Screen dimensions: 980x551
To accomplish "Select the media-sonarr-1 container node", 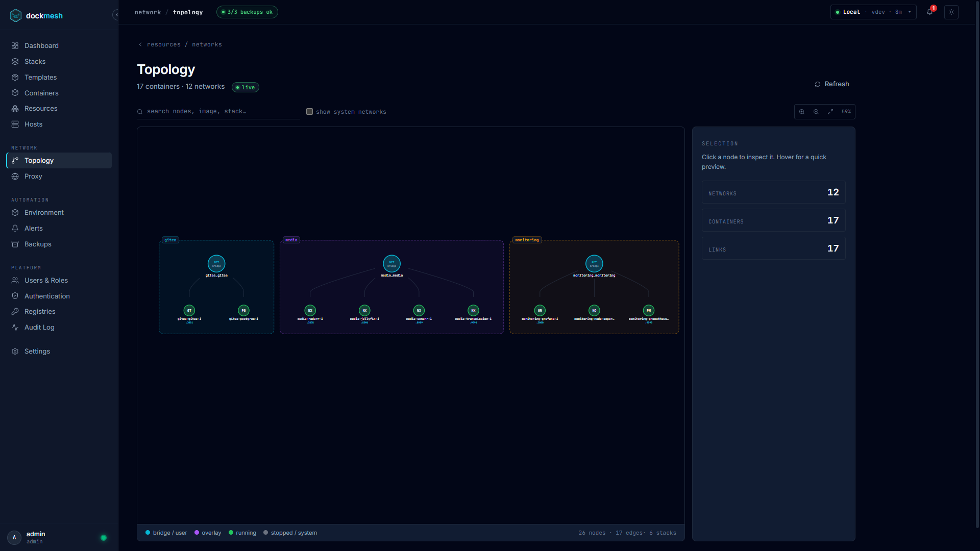I will coord(419,310).
